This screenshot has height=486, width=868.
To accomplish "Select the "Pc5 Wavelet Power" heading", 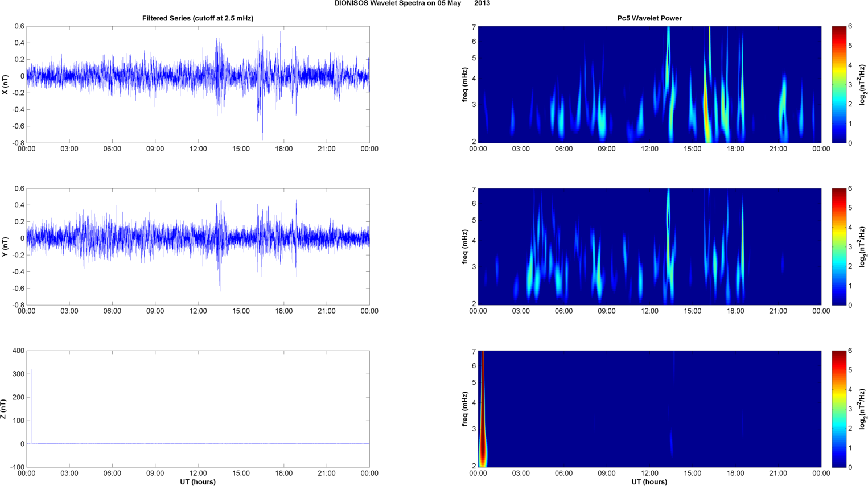I will [x=649, y=18].
